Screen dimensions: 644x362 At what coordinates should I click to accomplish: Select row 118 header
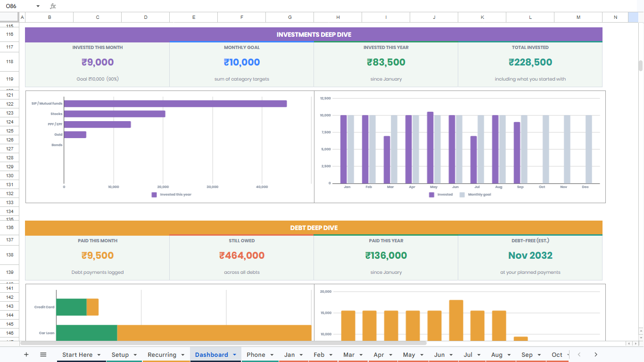click(9, 61)
